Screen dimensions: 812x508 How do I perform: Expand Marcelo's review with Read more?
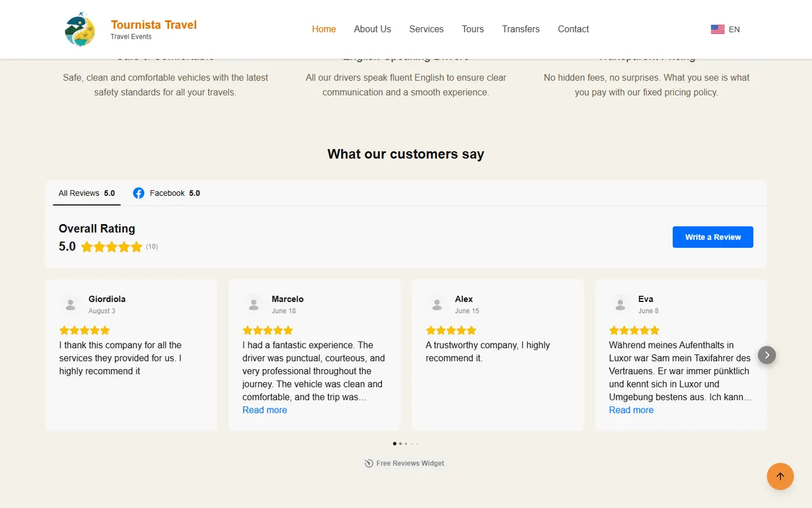[x=265, y=410]
